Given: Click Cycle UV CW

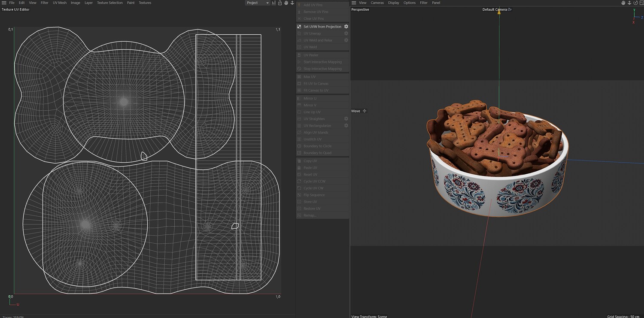Looking at the screenshot, I should point(322,188).
